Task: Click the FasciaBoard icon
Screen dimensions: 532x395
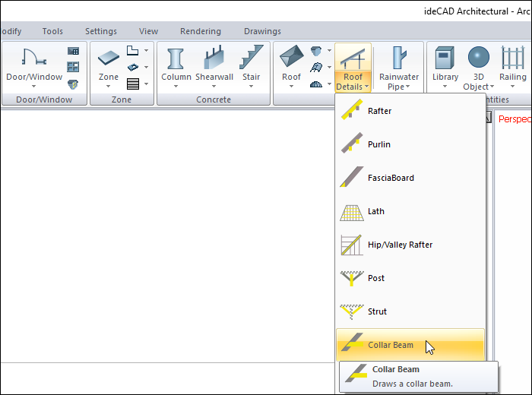Action: coord(350,179)
